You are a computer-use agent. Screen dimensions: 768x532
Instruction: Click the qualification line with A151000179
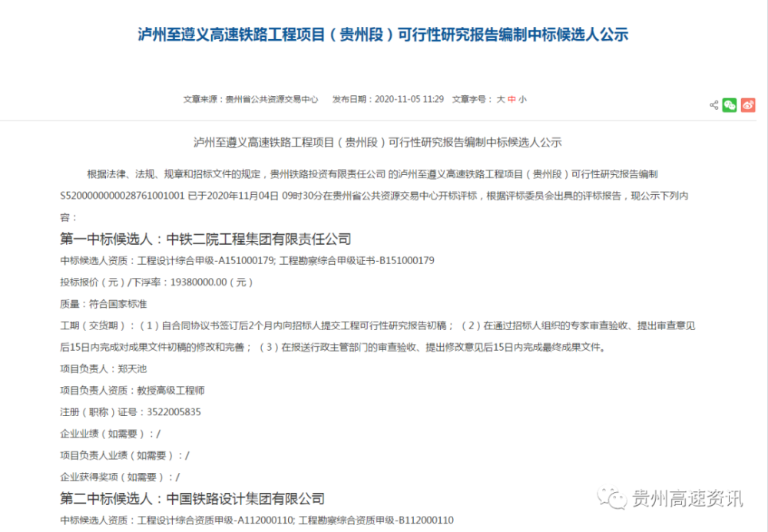coord(247,260)
